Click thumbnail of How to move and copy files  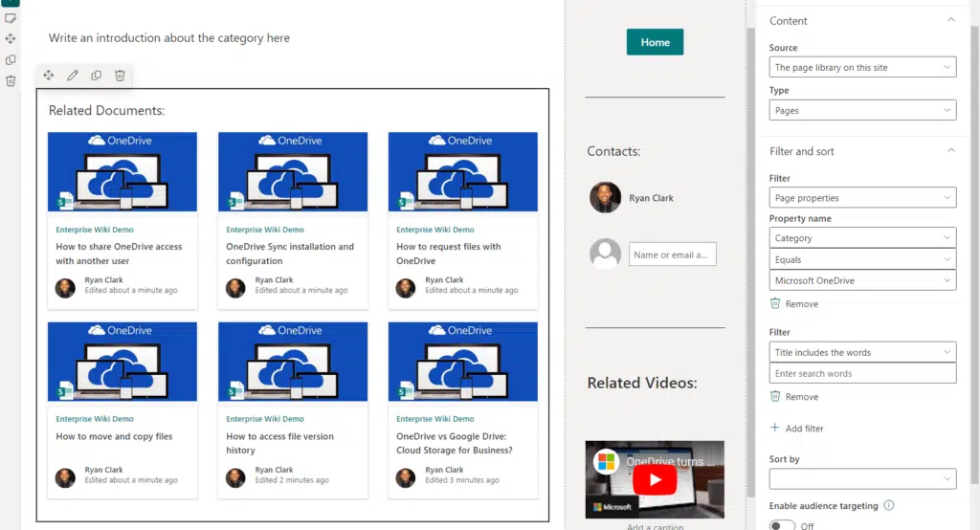(122, 362)
